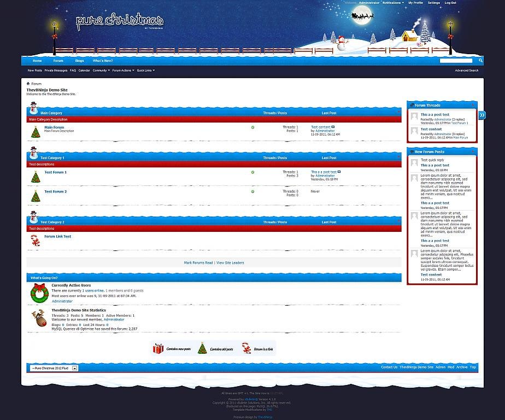Viewport: 505px width, 420px height.
Task: Click the tree icon beside Test Forum 1
Action: click(x=36, y=177)
